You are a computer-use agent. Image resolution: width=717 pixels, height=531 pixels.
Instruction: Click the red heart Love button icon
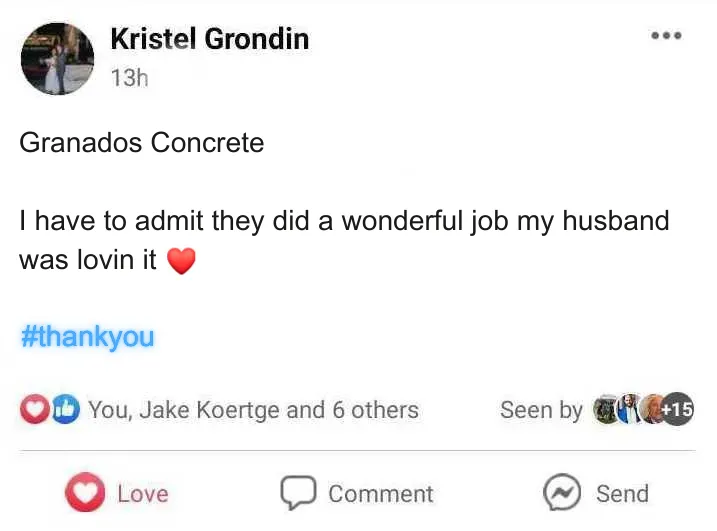tap(86, 493)
